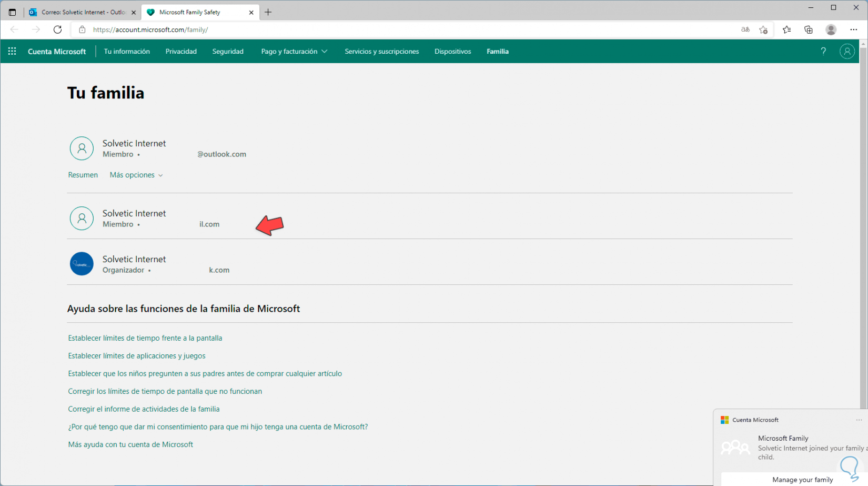The width and height of the screenshot is (868, 486).
Task: Open Más ayuda con tu cuenta de Microsoft
Action: coord(130,444)
